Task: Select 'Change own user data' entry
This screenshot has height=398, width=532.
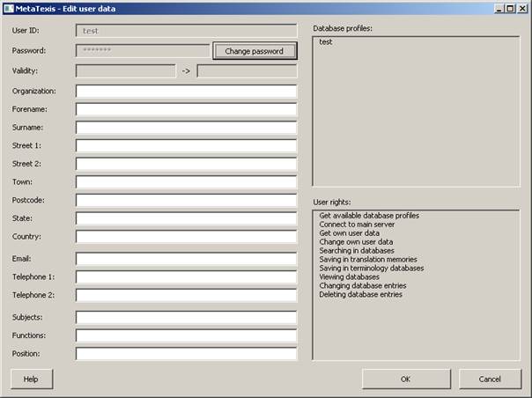Action: pyautogui.click(x=356, y=242)
